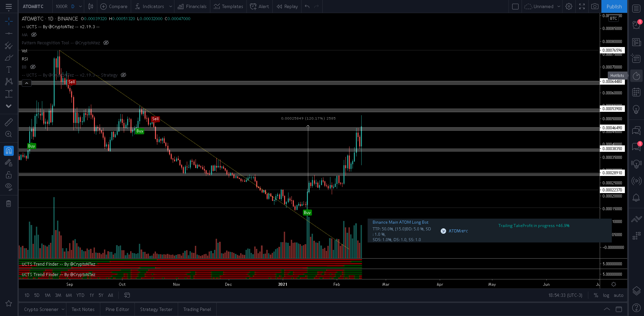Open the Pine Editor tab
This screenshot has width=644, height=316.
[x=117, y=309]
